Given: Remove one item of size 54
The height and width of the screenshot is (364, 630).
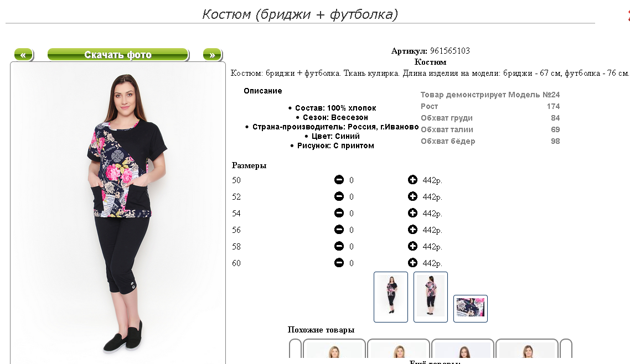Looking at the screenshot, I should (x=339, y=212).
